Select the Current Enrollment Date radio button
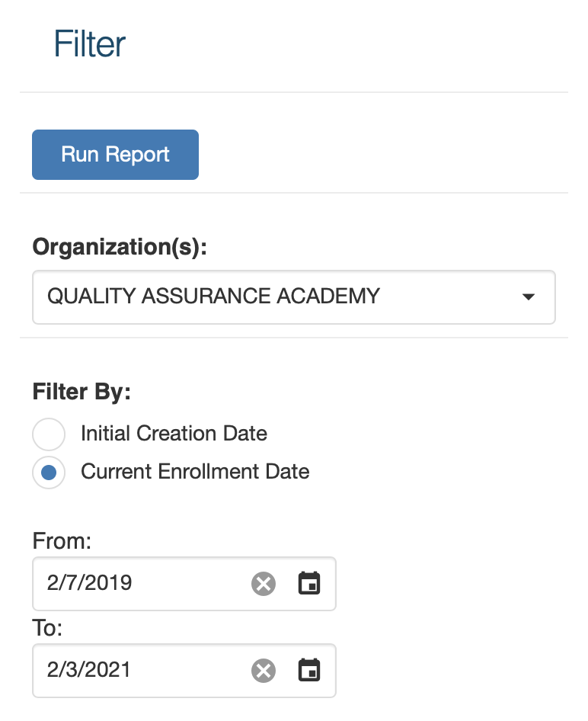Image resolution: width=588 pixels, height=721 pixels. [49, 473]
